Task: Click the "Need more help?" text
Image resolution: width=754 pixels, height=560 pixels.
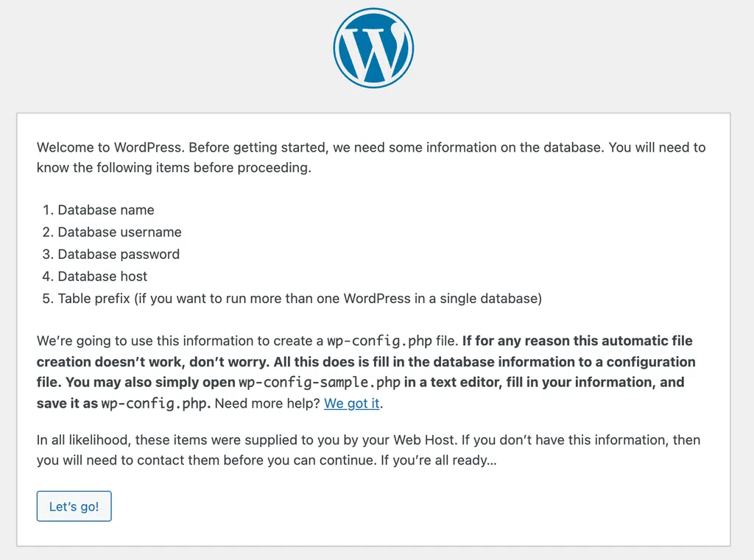Action: coord(267,403)
